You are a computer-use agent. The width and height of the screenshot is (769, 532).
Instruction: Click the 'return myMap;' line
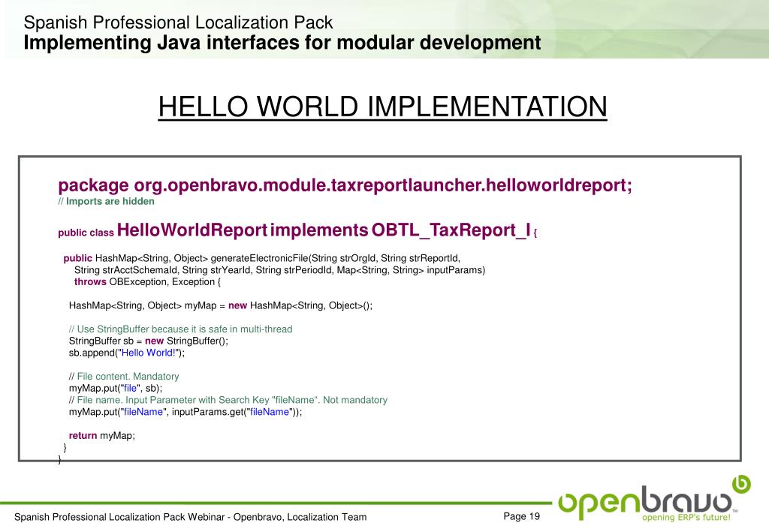[101, 435]
